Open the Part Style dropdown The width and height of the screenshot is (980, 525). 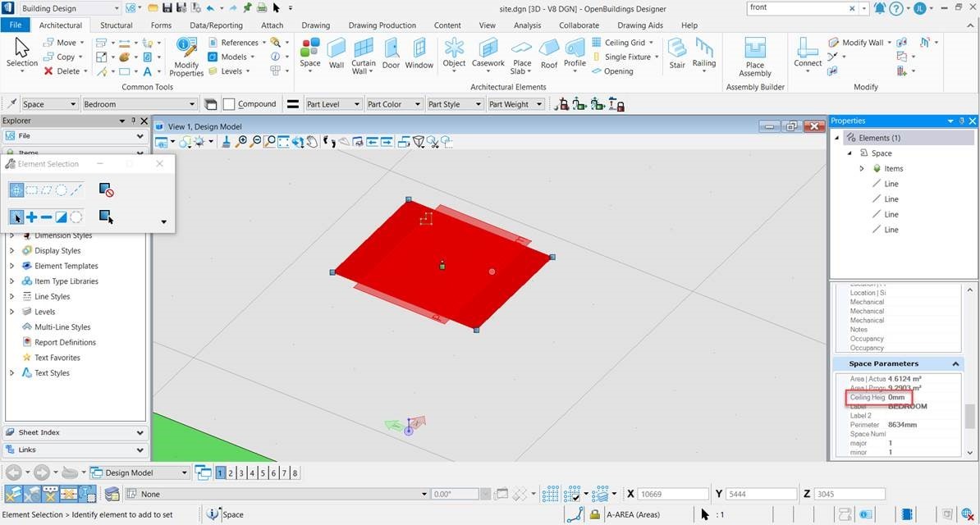pyautogui.click(x=455, y=104)
